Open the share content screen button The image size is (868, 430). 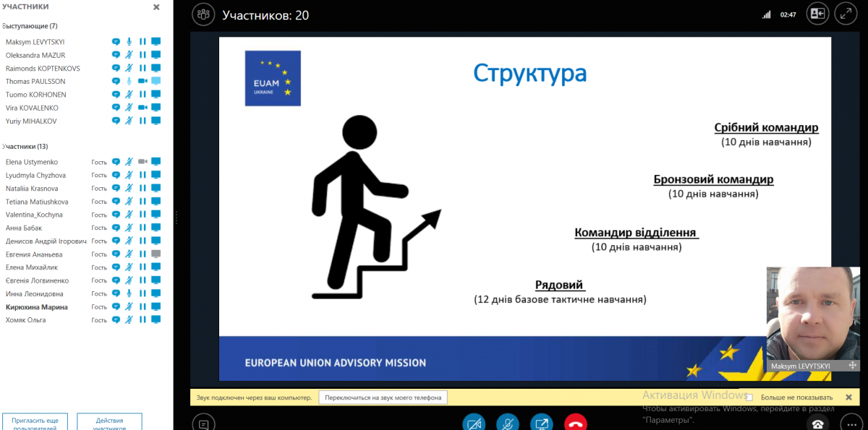(x=542, y=423)
